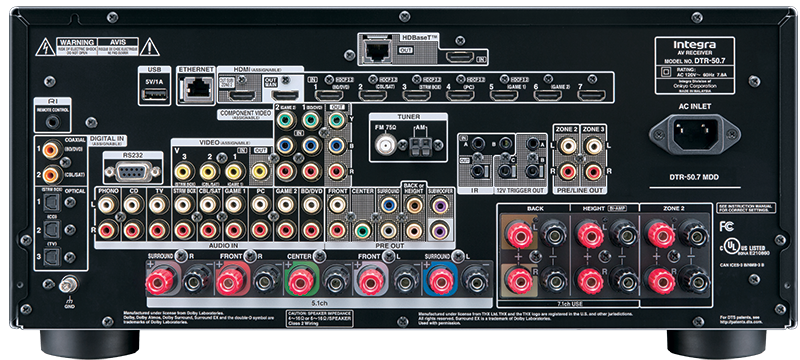Select the HDMI OUT SUB port

pos(241,96)
